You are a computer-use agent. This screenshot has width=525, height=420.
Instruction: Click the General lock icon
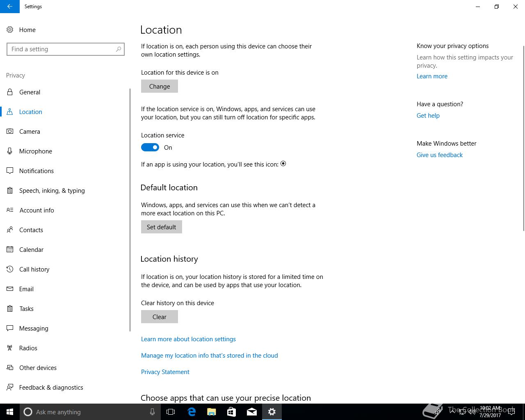(10, 92)
